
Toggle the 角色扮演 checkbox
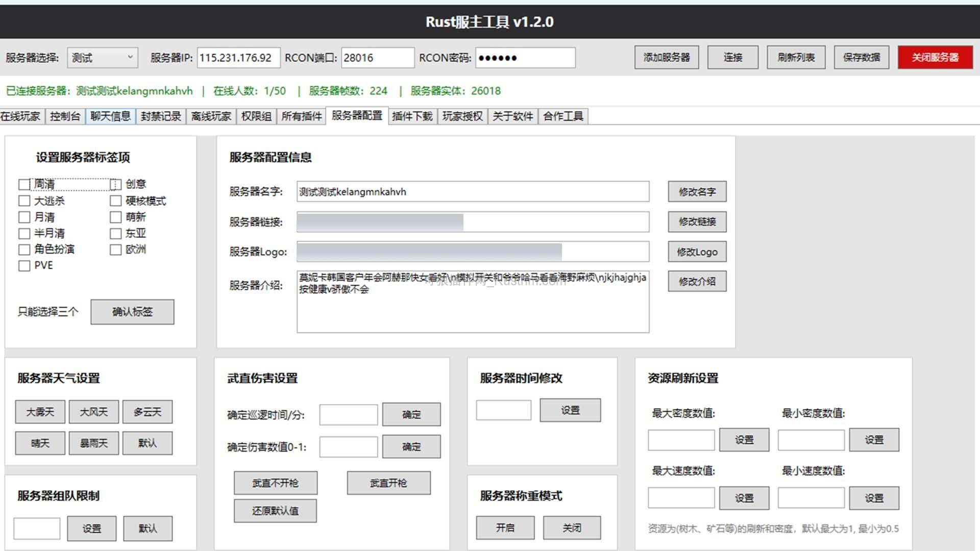pos(24,249)
